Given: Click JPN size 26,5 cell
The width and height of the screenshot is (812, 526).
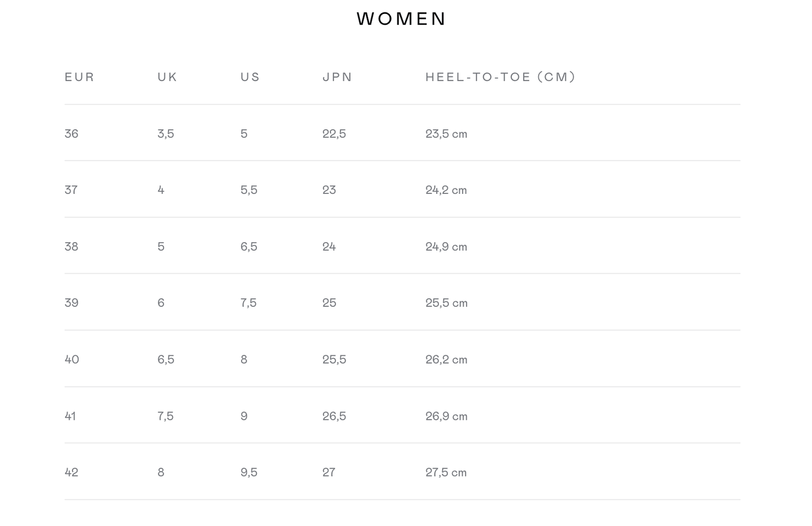Looking at the screenshot, I should pos(334,416).
